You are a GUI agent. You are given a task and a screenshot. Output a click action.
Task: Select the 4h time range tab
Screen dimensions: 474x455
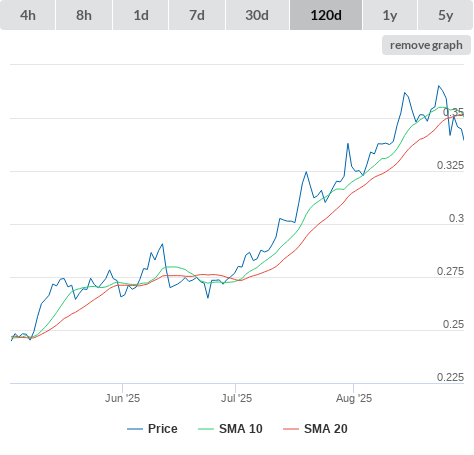pos(28,15)
